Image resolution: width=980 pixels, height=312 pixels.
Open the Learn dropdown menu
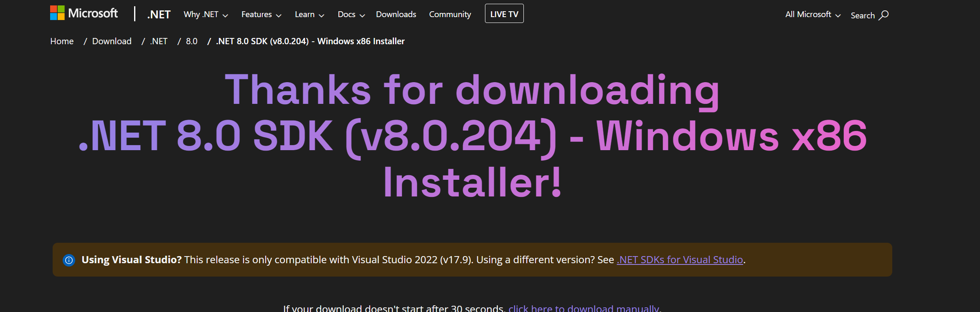(x=309, y=15)
